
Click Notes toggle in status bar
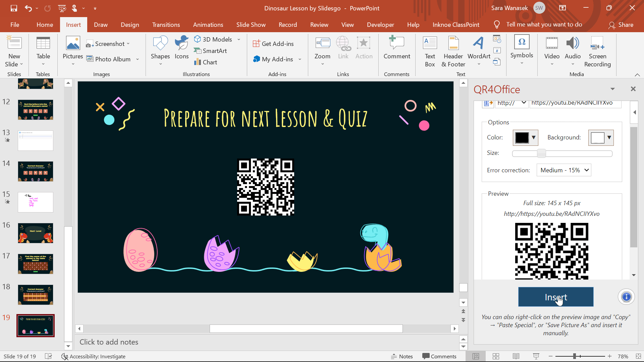pyautogui.click(x=402, y=356)
